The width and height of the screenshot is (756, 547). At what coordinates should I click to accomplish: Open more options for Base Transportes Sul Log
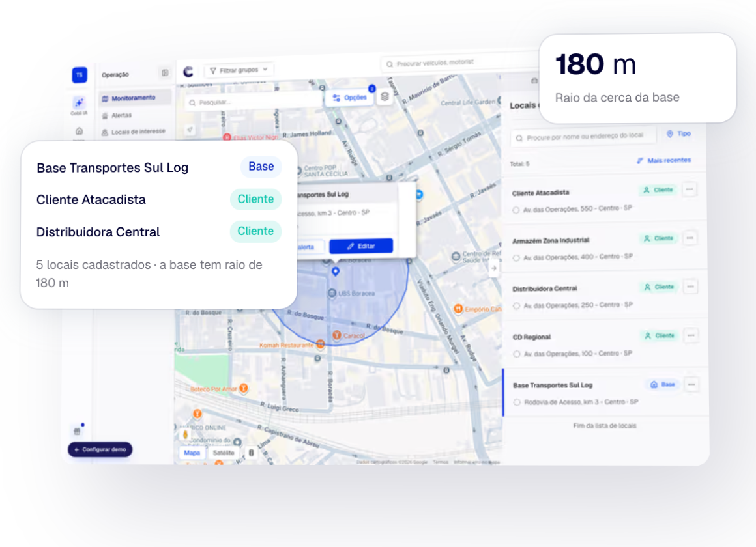pos(691,385)
